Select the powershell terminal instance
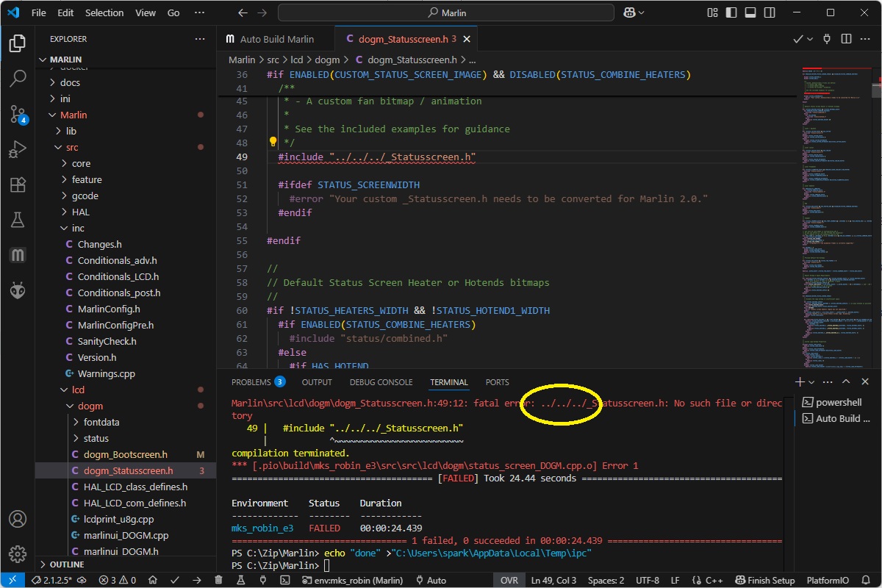Screen dimensions: 882x588 (838, 402)
